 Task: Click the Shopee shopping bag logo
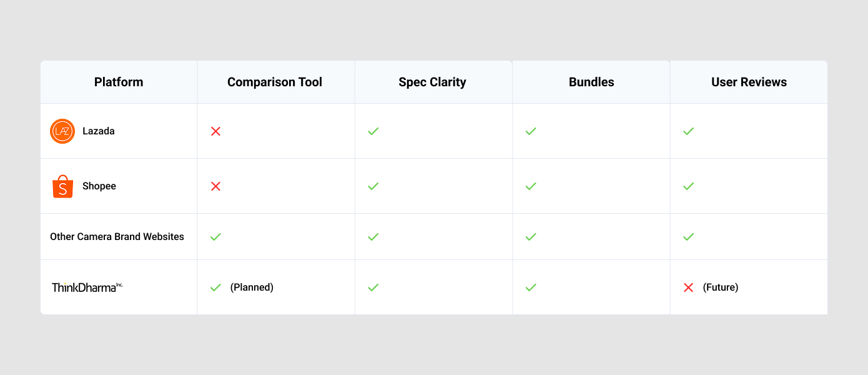[62, 186]
